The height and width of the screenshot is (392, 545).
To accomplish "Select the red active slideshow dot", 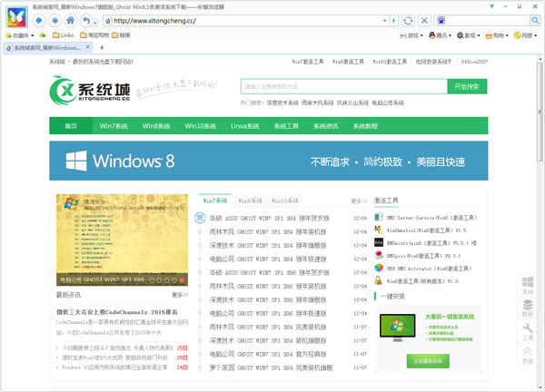I will (182, 279).
